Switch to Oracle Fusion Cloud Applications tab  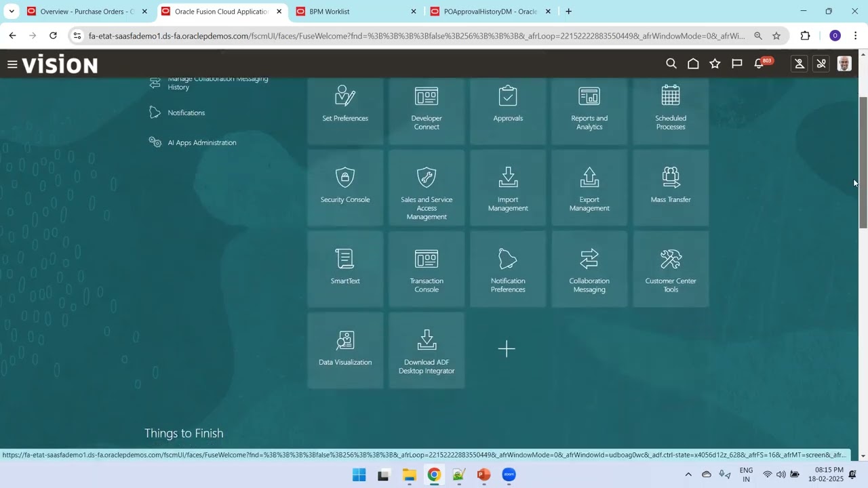pos(222,12)
